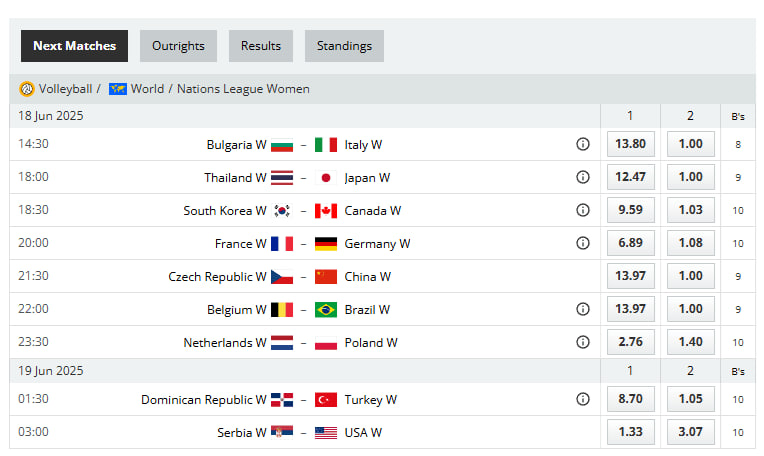Click info icon for Thailand W vs Japan W

point(583,177)
